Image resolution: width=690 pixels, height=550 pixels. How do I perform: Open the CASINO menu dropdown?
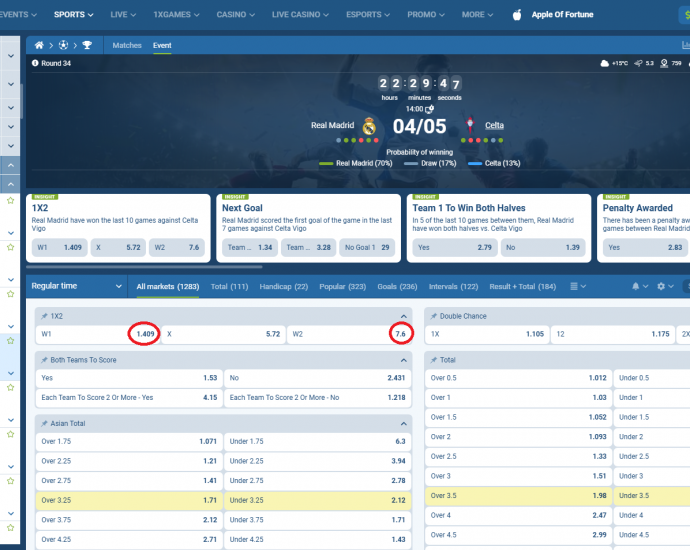(x=235, y=15)
